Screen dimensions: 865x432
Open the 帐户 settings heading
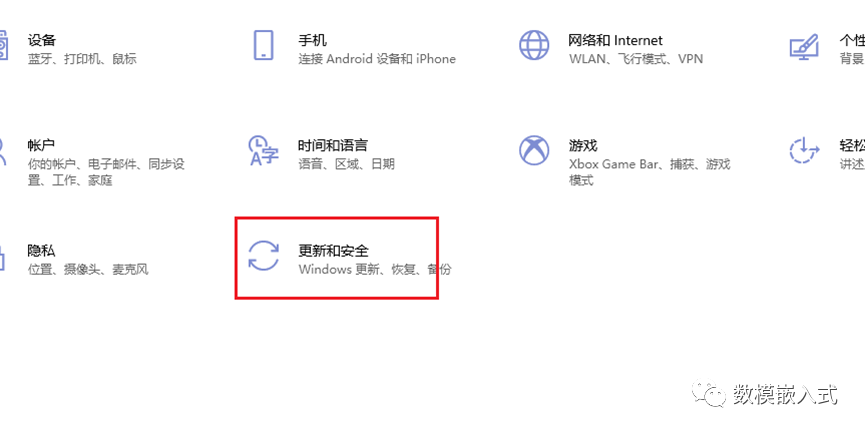(41, 146)
